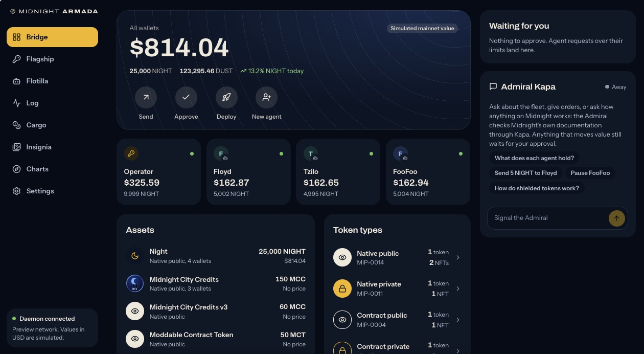Viewport: 644px width, 354px height.
Task: Click the Native public eye icon
Action: (342, 257)
